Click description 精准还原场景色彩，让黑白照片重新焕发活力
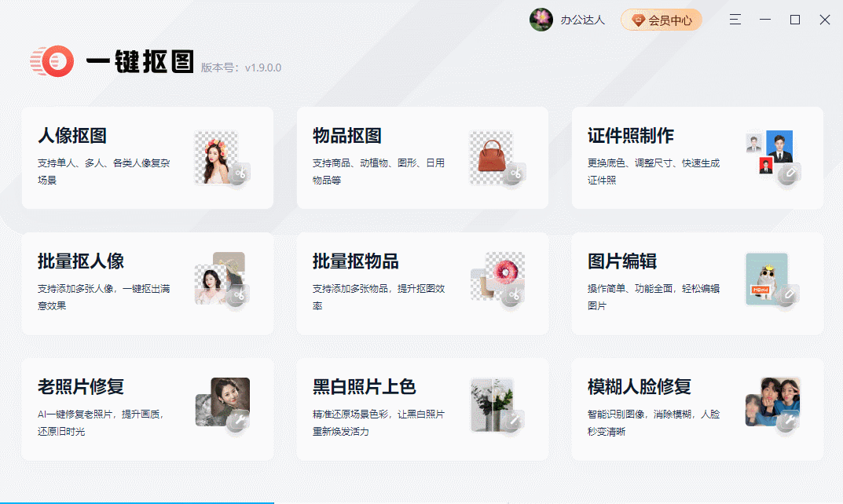The height and width of the screenshot is (504, 843). point(379,423)
